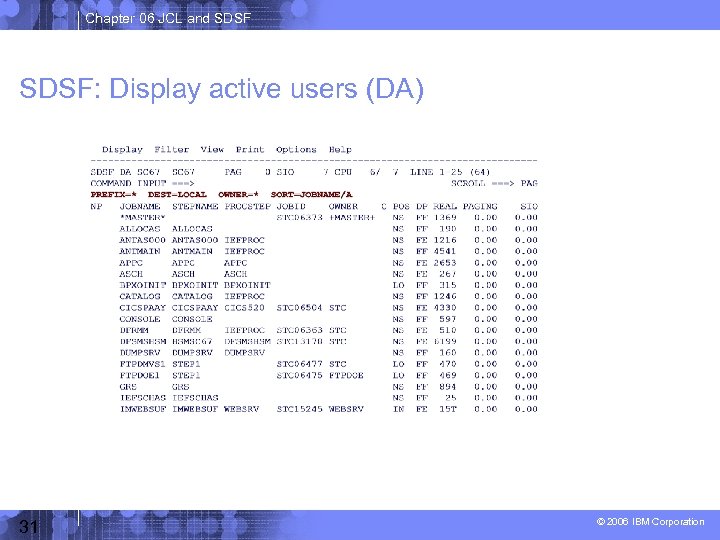Click job ID STC06477
This screenshot has width=720, height=540.
pos(299,364)
